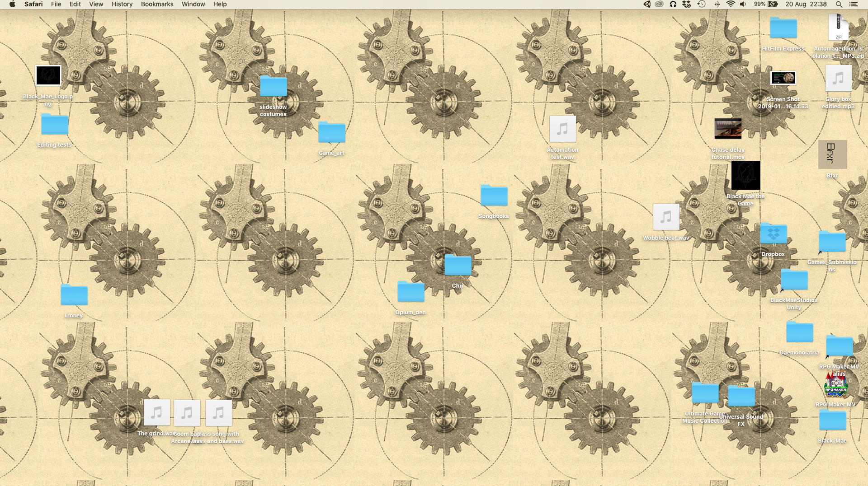Image resolution: width=868 pixels, height=486 pixels.
Task: Select the Linney folder
Action: (74, 295)
